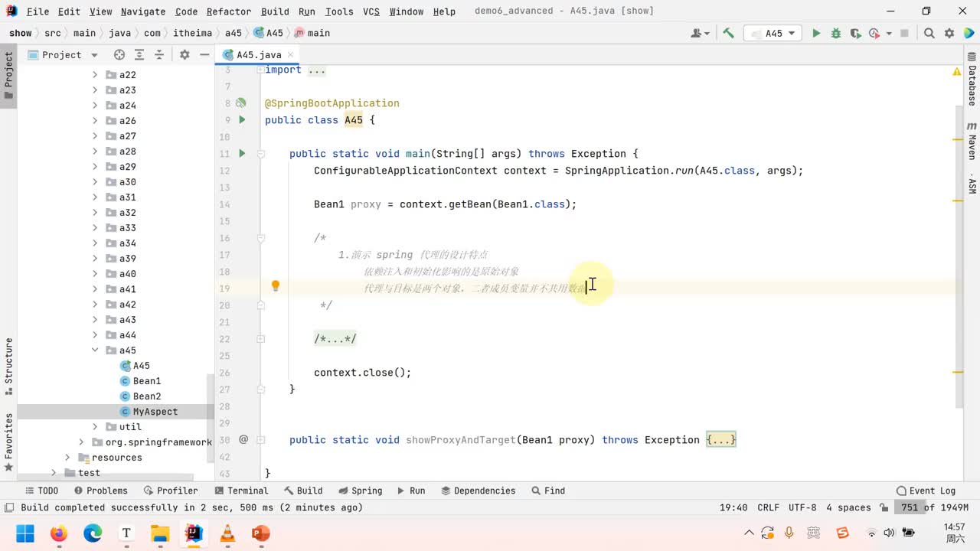
Task: Collapse all in Project panel
Action: click(x=159, y=54)
